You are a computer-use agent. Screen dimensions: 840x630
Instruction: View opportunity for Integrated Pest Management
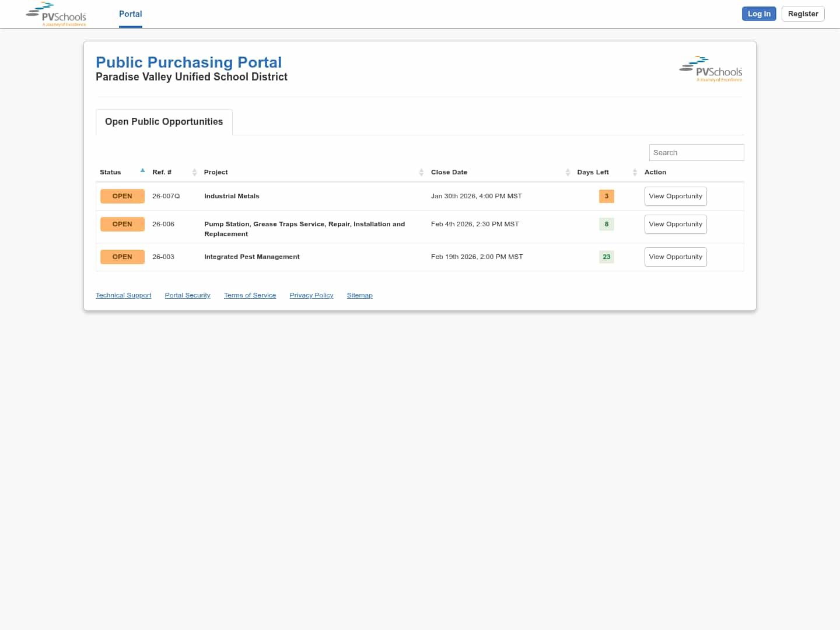[x=675, y=257]
